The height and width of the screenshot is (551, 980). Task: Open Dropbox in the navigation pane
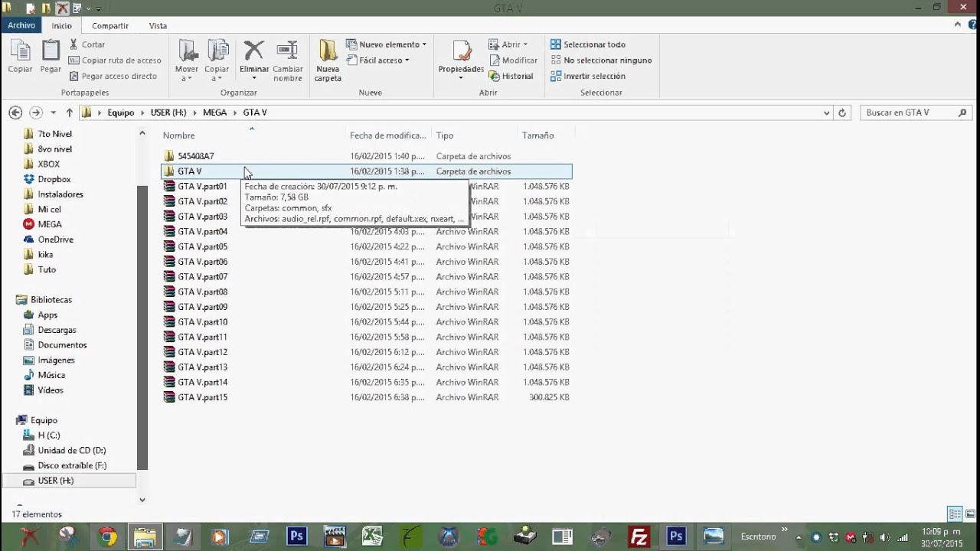54,179
